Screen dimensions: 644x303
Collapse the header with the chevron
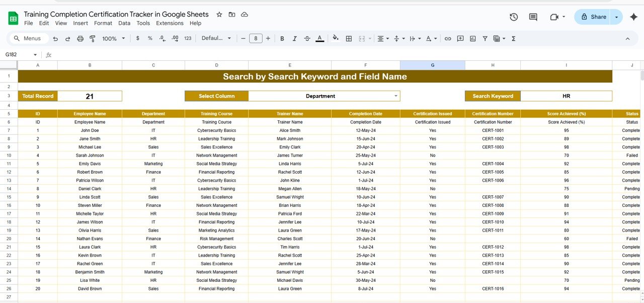pos(627,38)
